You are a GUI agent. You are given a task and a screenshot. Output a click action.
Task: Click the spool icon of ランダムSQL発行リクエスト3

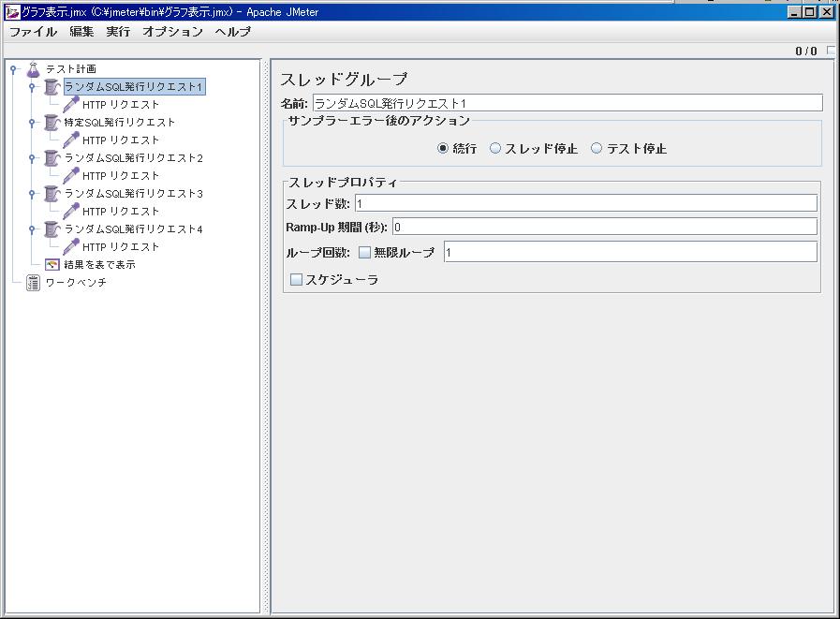pos(52,194)
